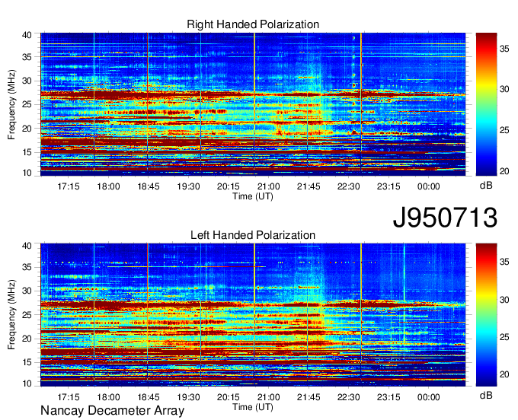The image size is (518, 420).
Task: Click the upper dB color scale bar
Action: 486,104
